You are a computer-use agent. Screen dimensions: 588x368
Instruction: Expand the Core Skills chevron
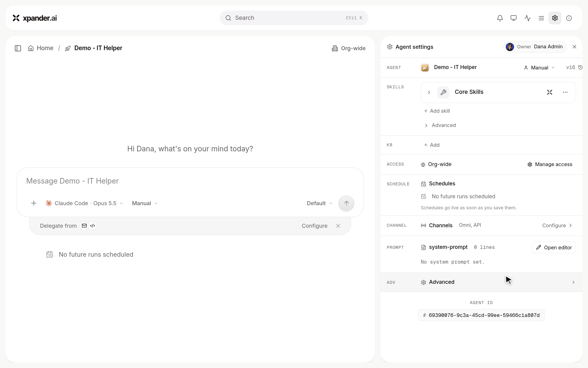(429, 92)
